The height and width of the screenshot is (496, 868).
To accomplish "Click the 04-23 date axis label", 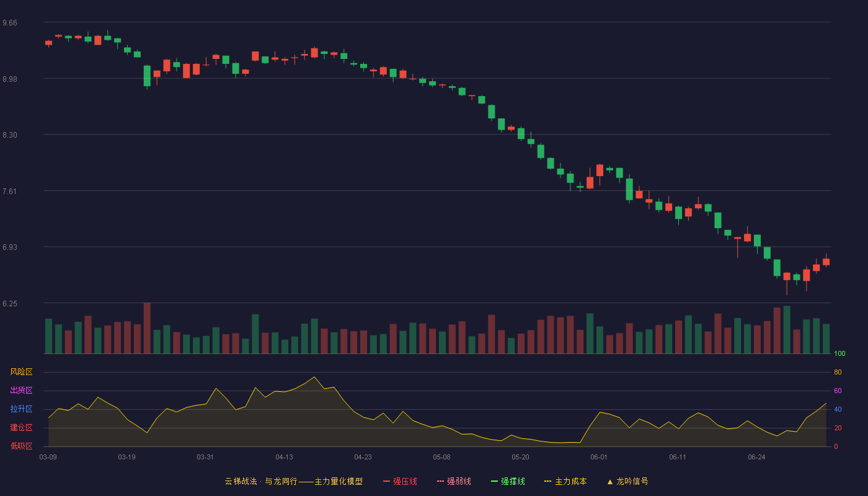I will click(x=363, y=457).
